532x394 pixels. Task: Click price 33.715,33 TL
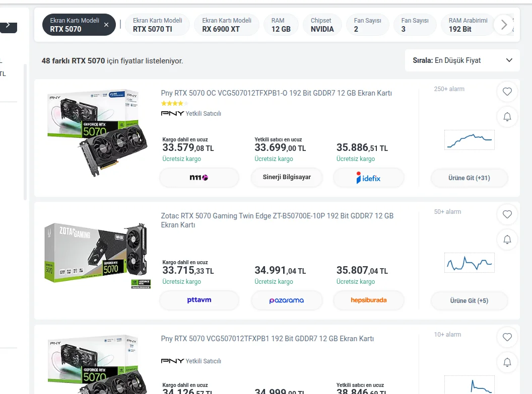(188, 270)
